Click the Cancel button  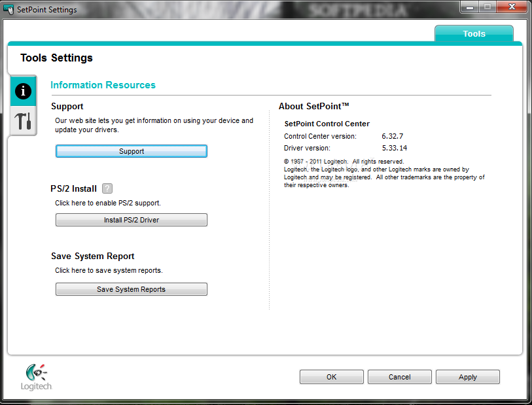(400, 377)
